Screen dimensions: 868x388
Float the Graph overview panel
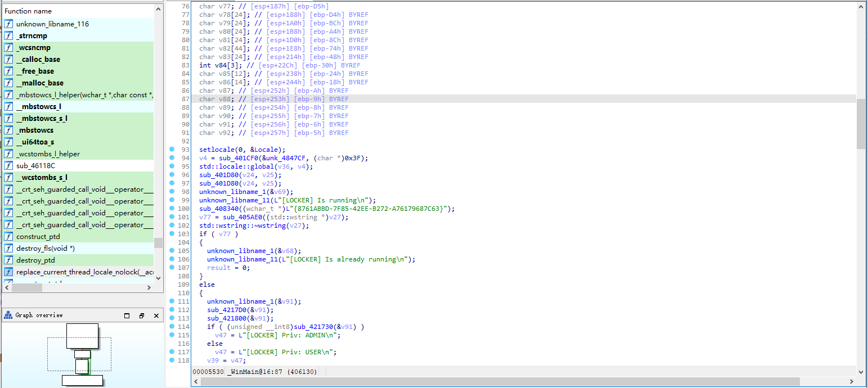pos(142,316)
